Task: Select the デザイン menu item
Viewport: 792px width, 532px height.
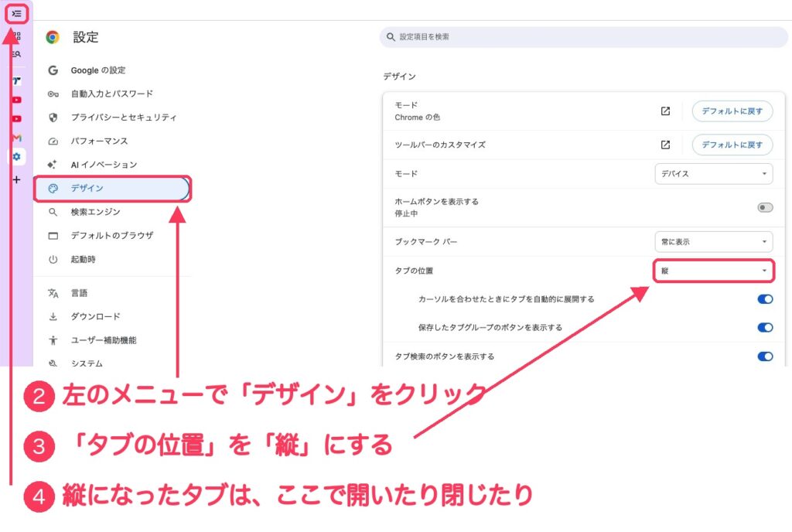Action: pyautogui.click(x=112, y=188)
